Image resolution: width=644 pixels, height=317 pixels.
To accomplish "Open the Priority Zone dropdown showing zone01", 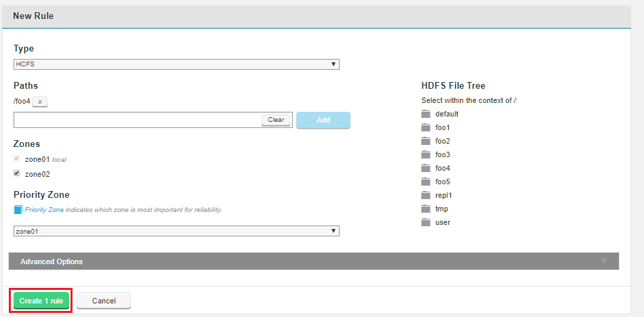I will point(177,231).
